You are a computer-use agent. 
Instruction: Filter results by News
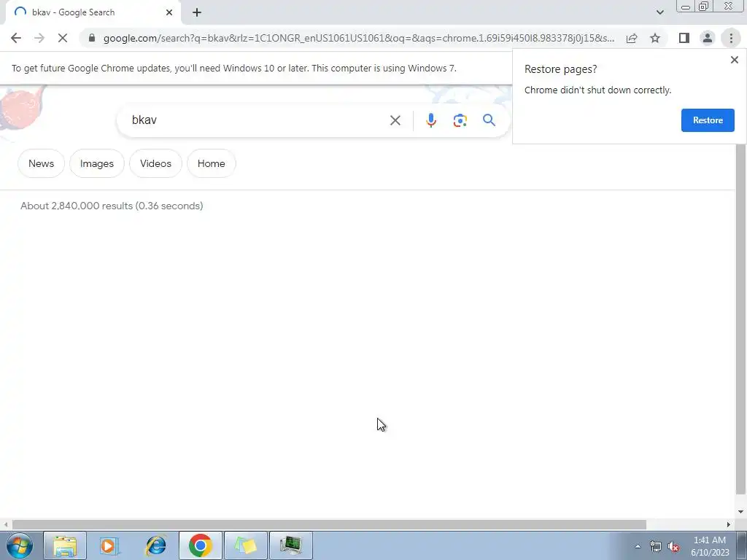point(41,163)
